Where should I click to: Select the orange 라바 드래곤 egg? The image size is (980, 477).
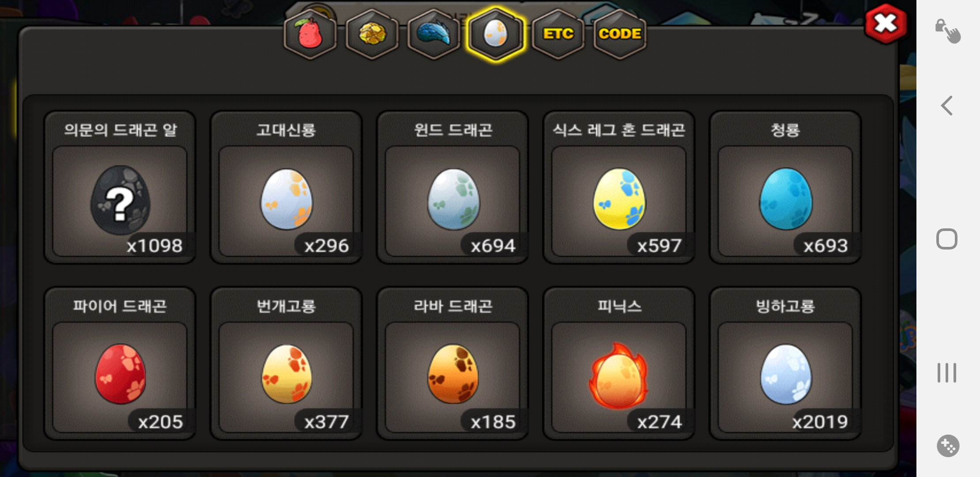[452, 364]
